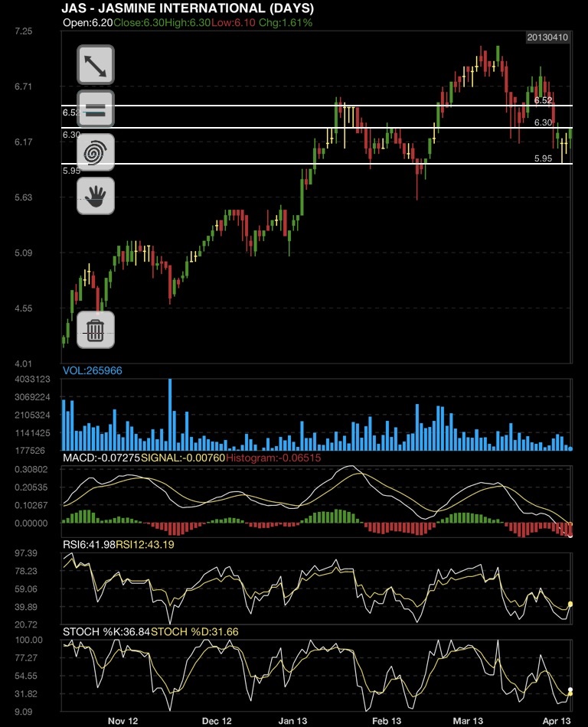
Task: Click the Feb 13 axis label
Action: pos(387,721)
